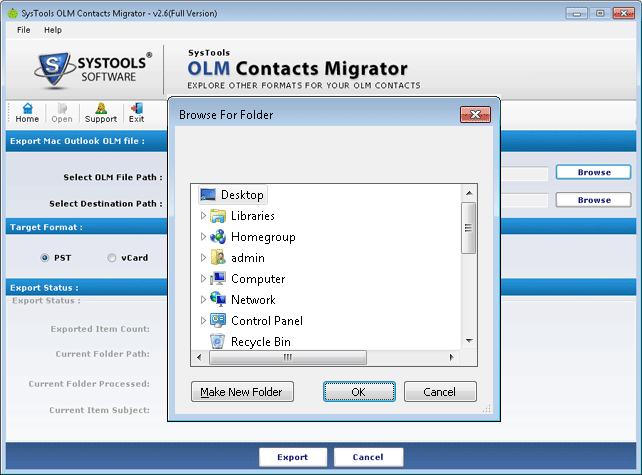This screenshot has height=475, width=642.
Task: Click scroll down arrow in folder tree
Action: pyautogui.click(x=469, y=341)
